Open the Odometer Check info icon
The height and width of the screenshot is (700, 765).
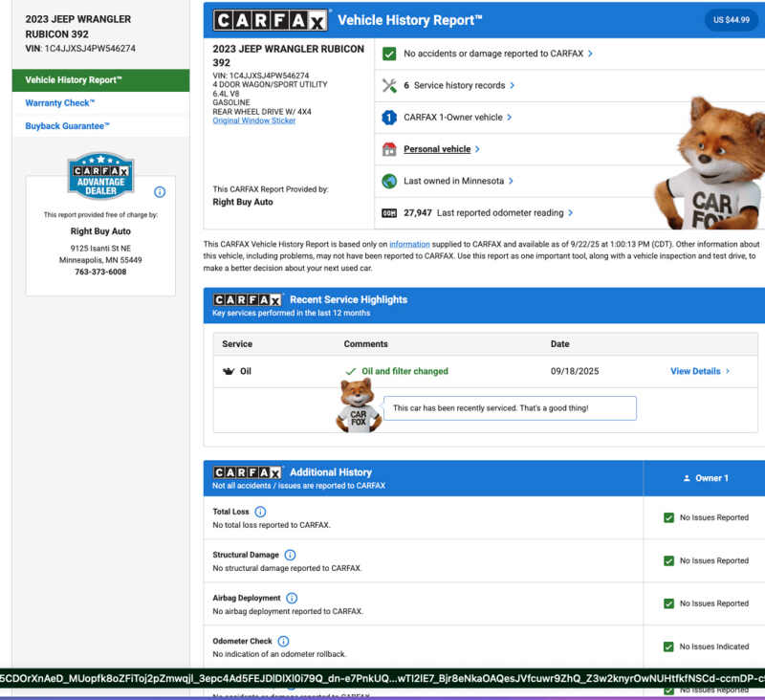click(x=283, y=641)
